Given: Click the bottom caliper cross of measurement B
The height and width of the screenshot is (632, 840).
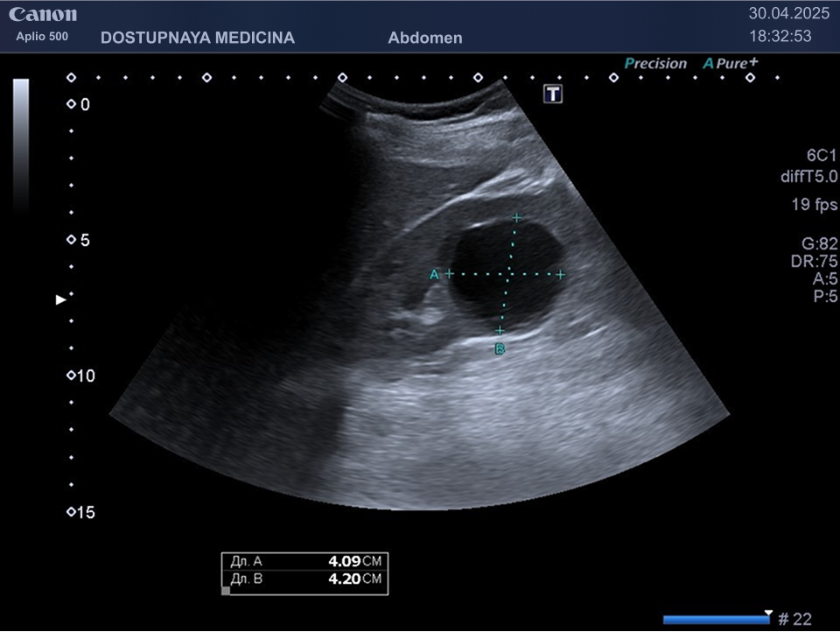Looking at the screenshot, I should tap(500, 331).
